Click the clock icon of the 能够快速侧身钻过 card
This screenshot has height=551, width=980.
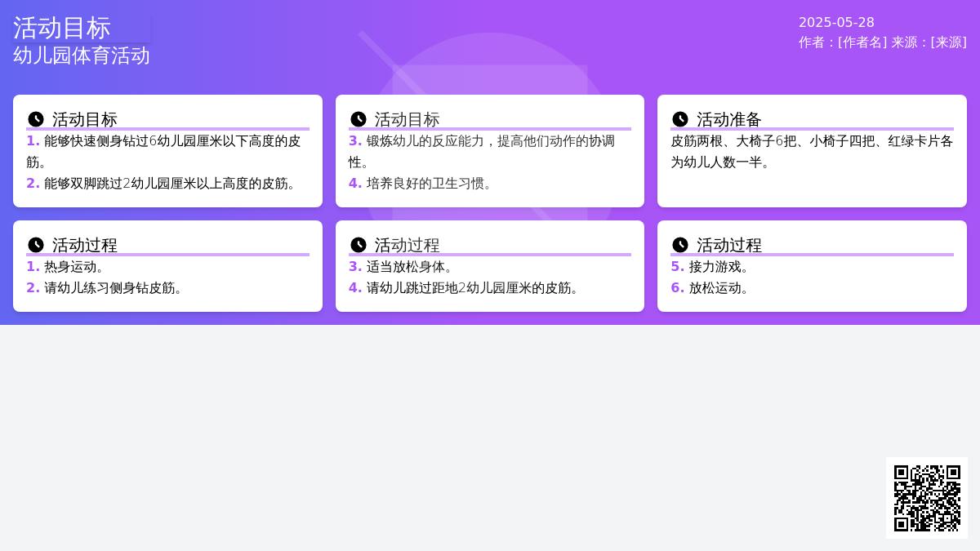[x=36, y=119]
